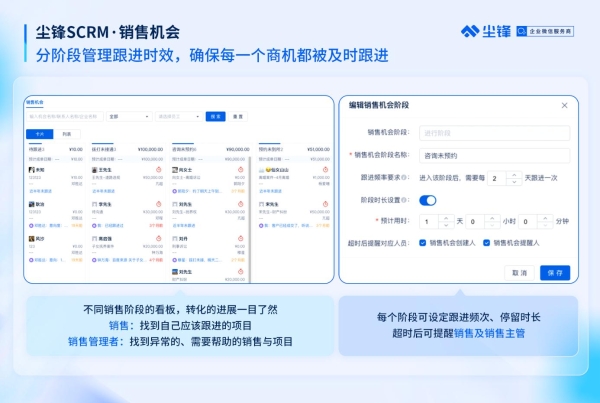600x403 pixels.
Task: Click timer icon on first ¥51,000.00 column card
Action: point(325,170)
